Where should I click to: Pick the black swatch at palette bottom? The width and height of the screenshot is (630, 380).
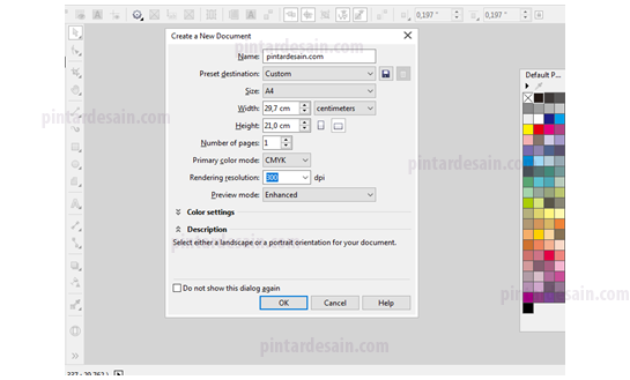click(x=528, y=308)
